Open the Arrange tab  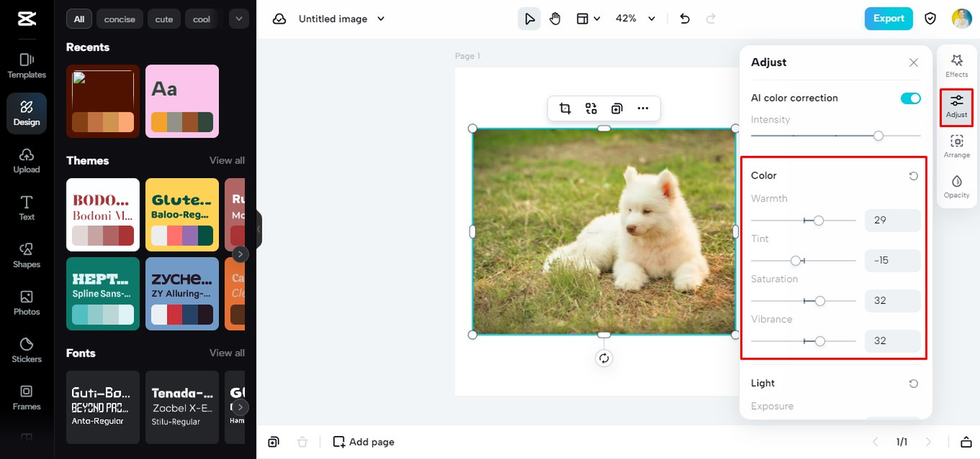pyautogui.click(x=957, y=147)
